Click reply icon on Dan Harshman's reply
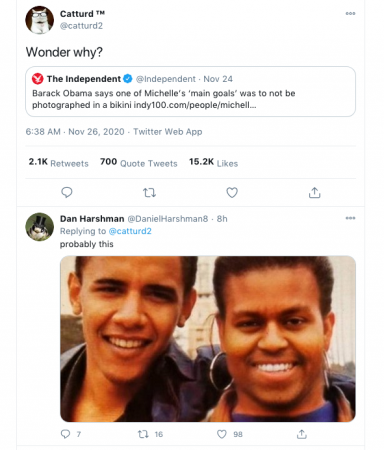This screenshot has width=384, height=450. coord(65,434)
